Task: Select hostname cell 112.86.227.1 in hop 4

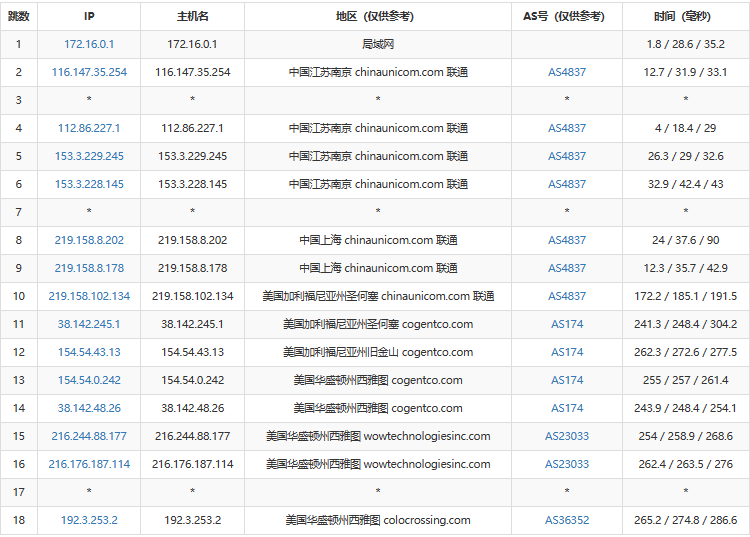Action: [x=192, y=128]
